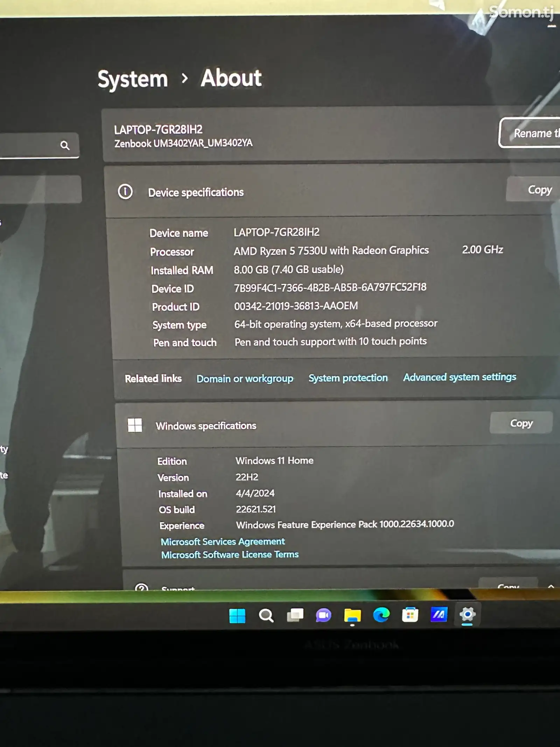Select version value 22H2
560x747 pixels.
click(247, 477)
